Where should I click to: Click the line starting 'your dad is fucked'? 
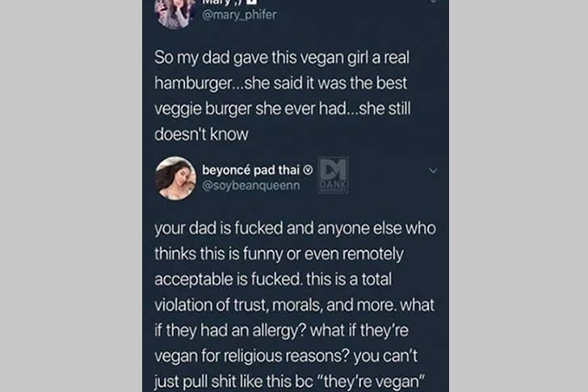click(x=295, y=229)
